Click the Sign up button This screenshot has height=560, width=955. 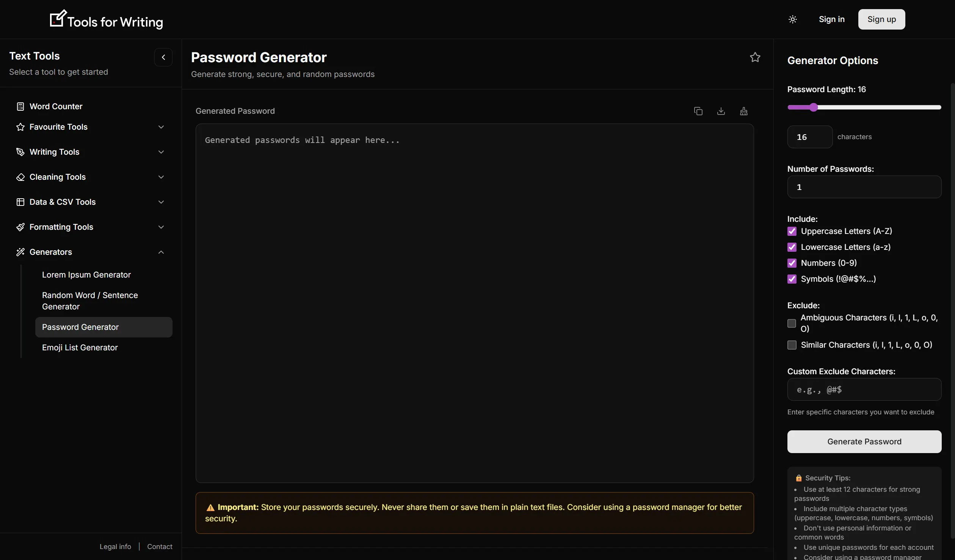(x=881, y=19)
